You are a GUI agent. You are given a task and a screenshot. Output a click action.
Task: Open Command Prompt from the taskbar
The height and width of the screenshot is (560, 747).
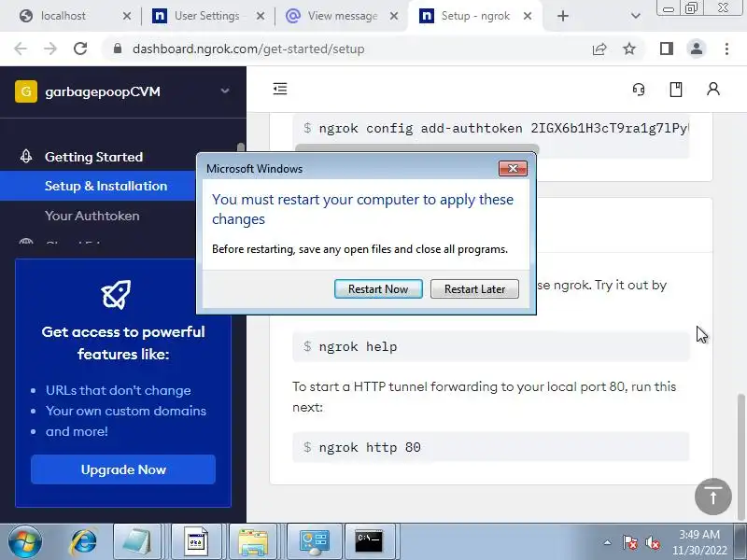pyautogui.click(x=369, y=542)
